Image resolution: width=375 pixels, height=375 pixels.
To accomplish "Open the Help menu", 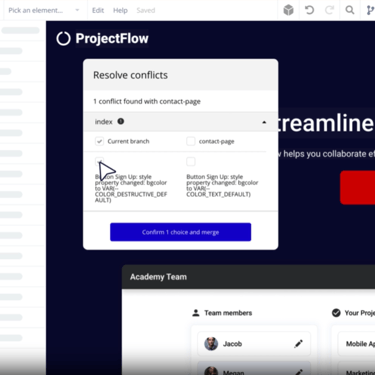I will click(120, 10).
